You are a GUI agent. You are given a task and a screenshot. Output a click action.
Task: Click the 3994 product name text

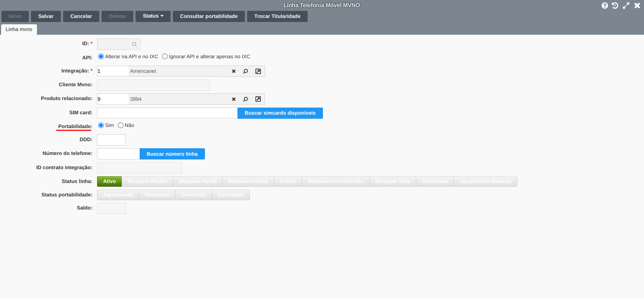136,99
